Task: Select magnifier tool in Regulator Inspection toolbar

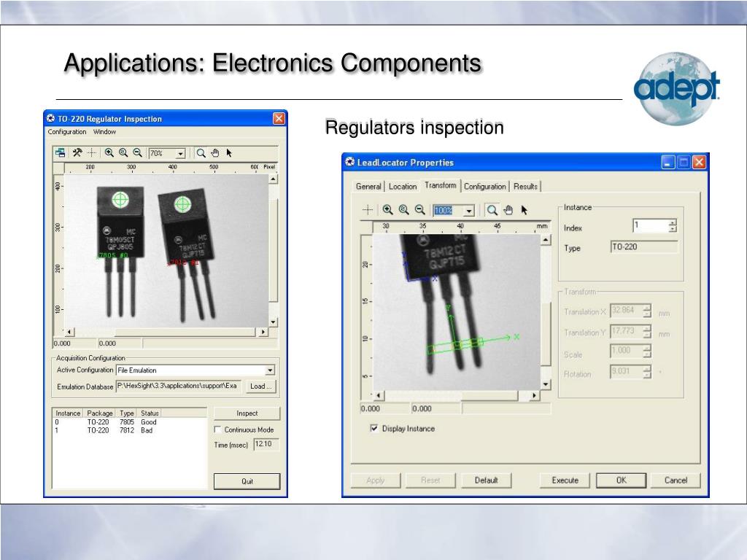Action: (201, 153)
